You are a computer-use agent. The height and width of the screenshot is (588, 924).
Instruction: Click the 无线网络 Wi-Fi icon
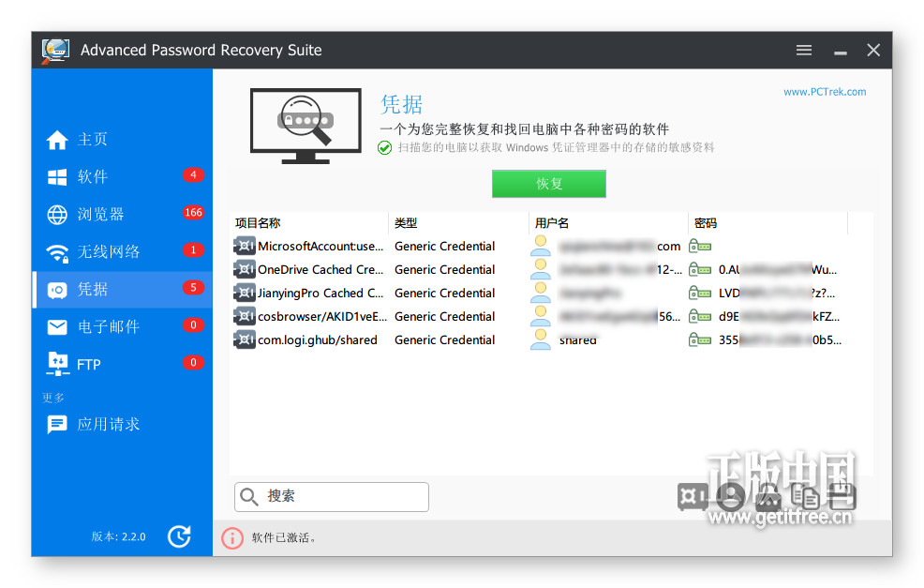(57, 252)
